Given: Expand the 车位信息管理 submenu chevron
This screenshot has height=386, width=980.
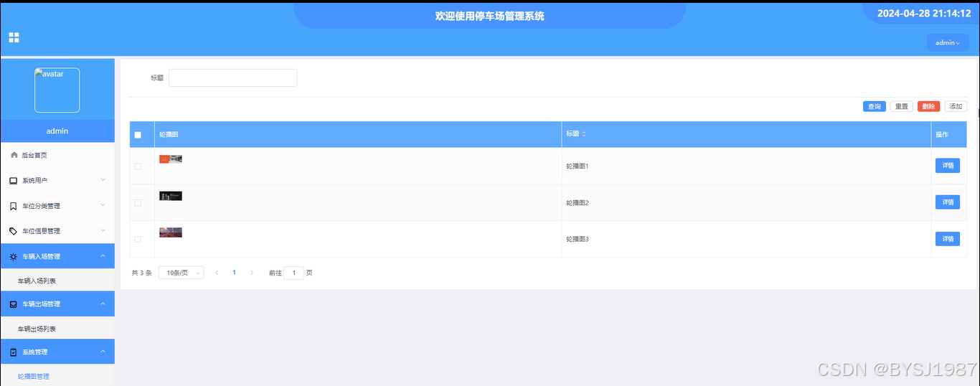Looking at the screenshot, I should pyautogui.click(x=103, y=230).
